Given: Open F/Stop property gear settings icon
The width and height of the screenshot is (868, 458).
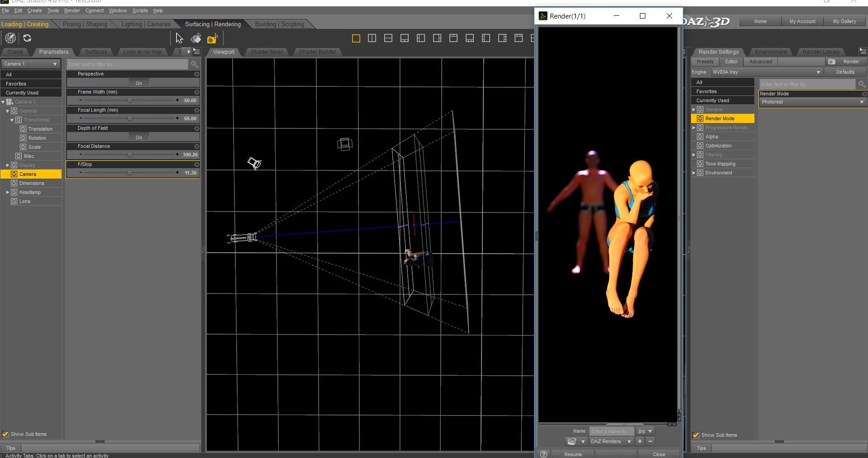Looking at the screenshot, I should point(196,165).
